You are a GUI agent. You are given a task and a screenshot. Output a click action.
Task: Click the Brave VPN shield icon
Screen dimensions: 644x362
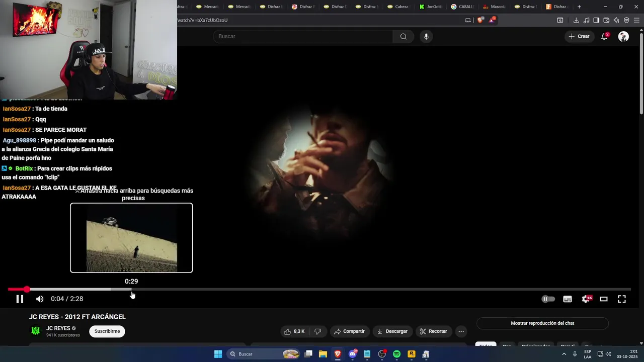[x=626, y=20]
